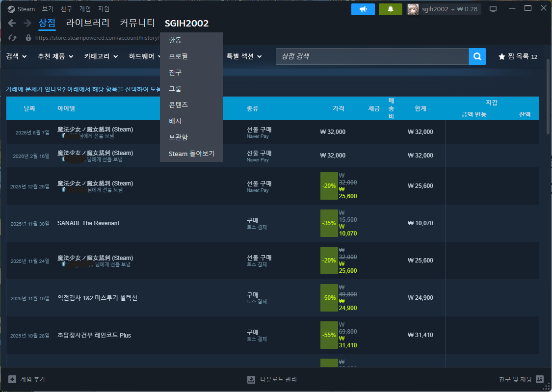Open the 2025년 11월 24일 gift purchase row
This screenshot has width=552, height=392.
click(x=272, y=261)
